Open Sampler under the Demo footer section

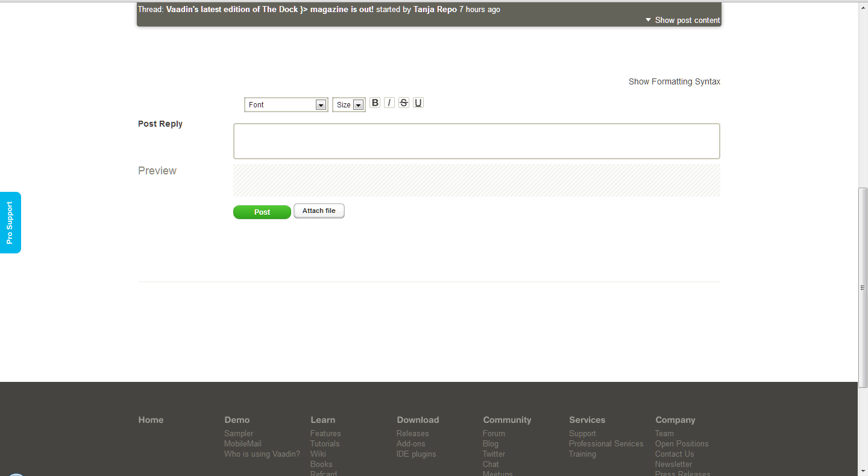pyautogui.click(x=239, y=434)
